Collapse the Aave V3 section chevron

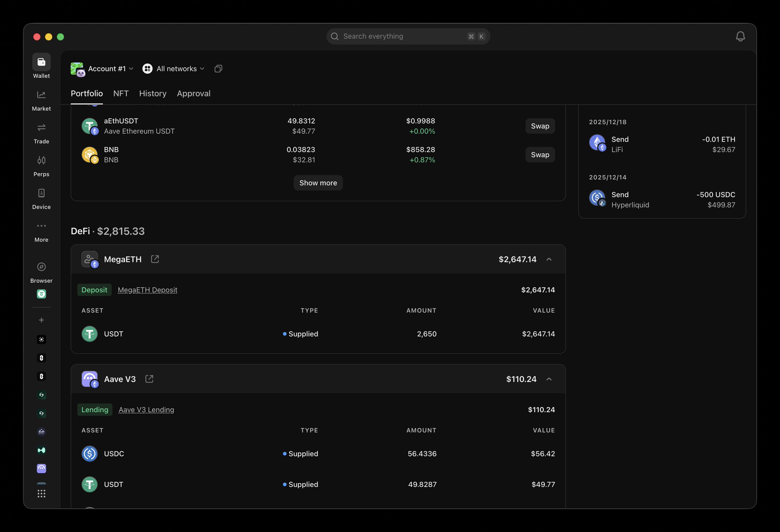click(549, 379)
